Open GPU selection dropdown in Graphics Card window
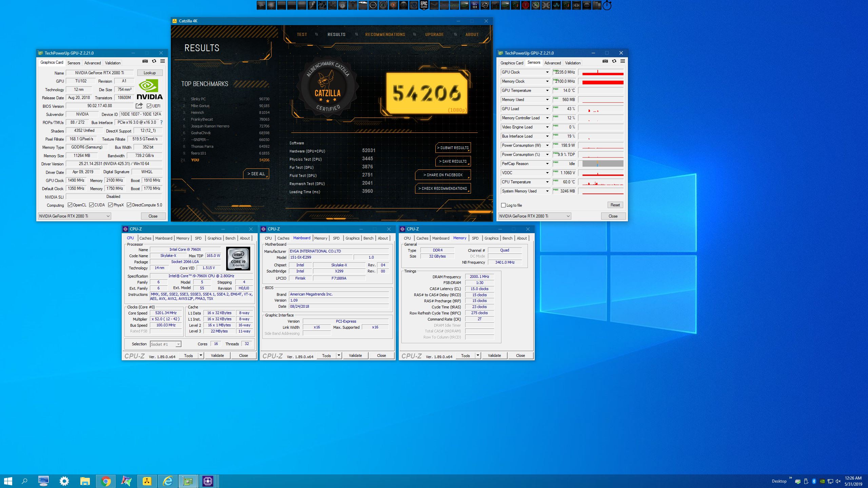The image size is (868, 488). tap(75, 216)
